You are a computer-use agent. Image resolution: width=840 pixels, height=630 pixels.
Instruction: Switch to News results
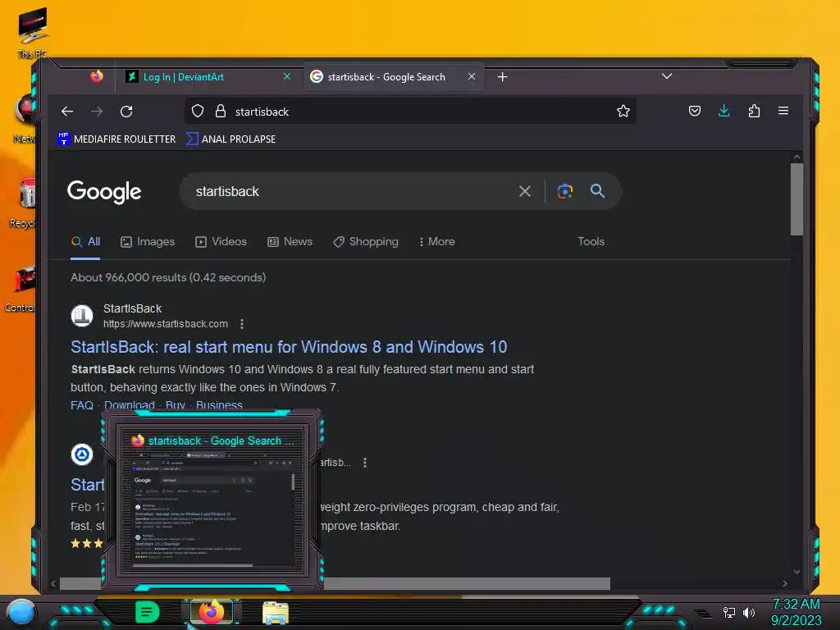point(290,242)
